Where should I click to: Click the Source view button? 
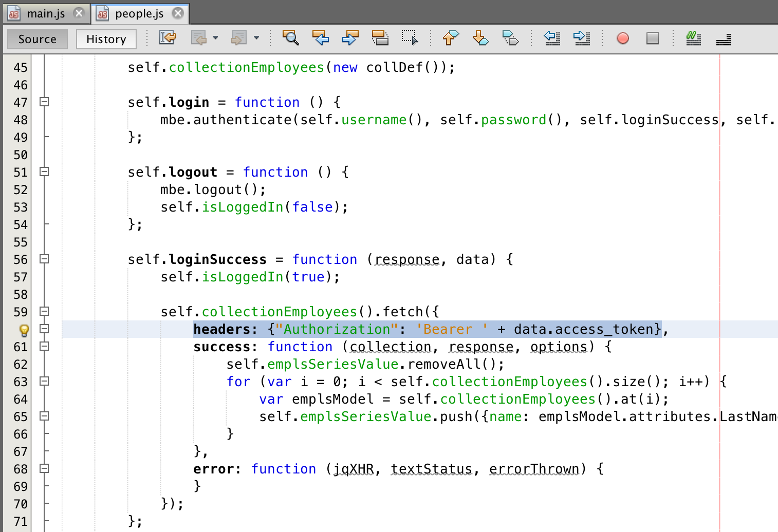37,39
